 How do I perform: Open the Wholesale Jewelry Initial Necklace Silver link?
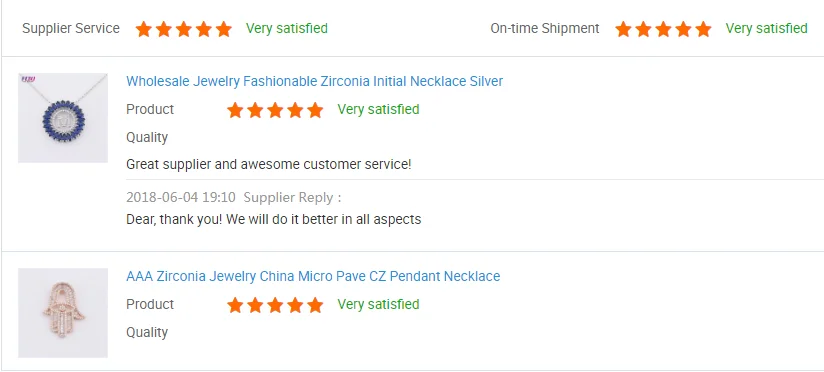[x=314, y=81]
